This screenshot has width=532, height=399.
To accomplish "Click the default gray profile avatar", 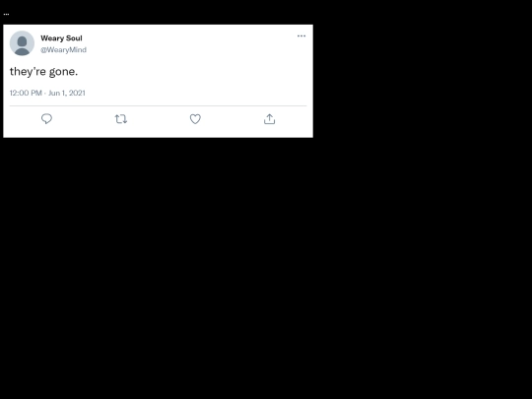I will 22,43.
